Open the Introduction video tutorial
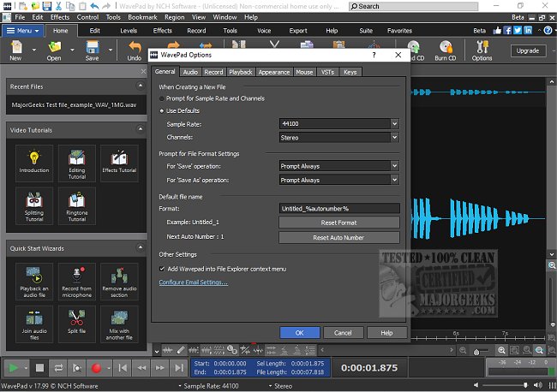The width and height of the screenshot is (557, 392). 34,162
